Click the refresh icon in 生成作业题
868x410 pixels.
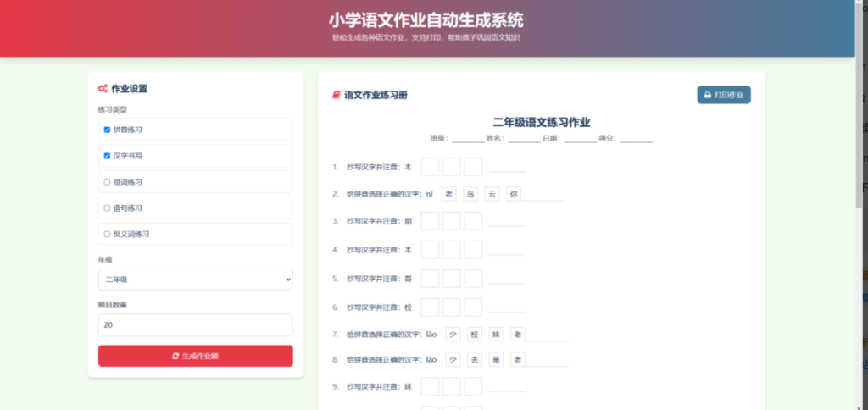point(175,356)
